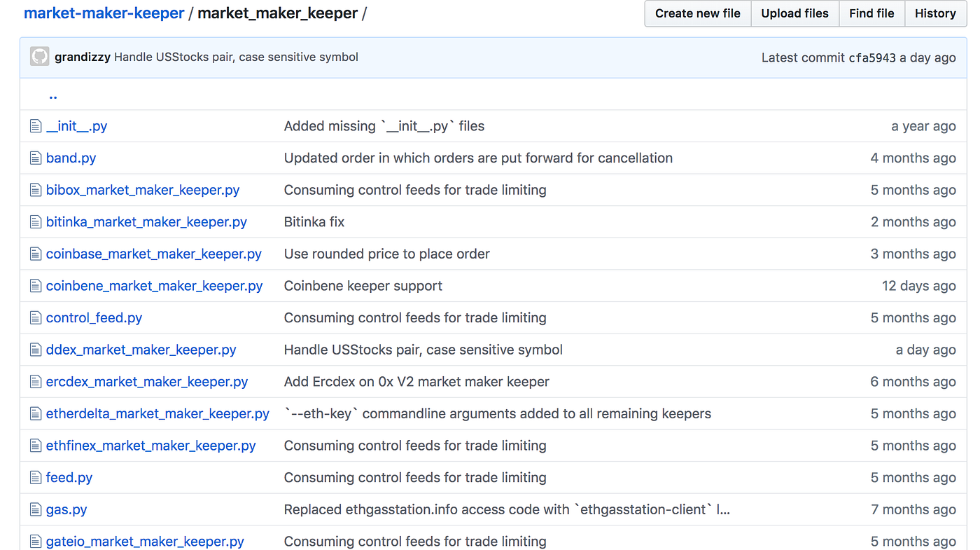Open the __init__.py file

tap(76, 126)
